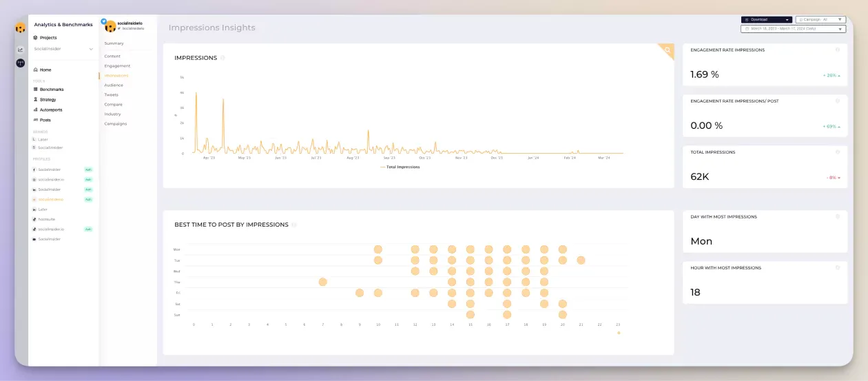Select the hootsuite profile
The image size is (868, 381).
(x=43, y=219)
